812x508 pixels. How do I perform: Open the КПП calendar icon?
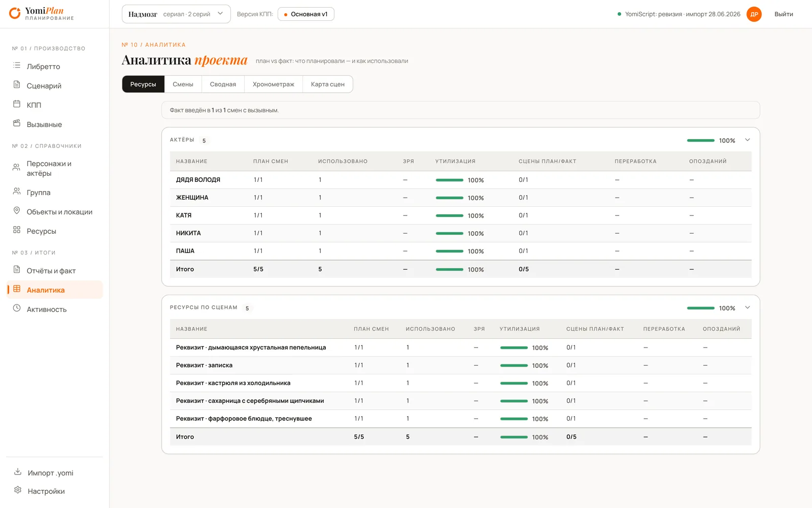pos(17,104)
